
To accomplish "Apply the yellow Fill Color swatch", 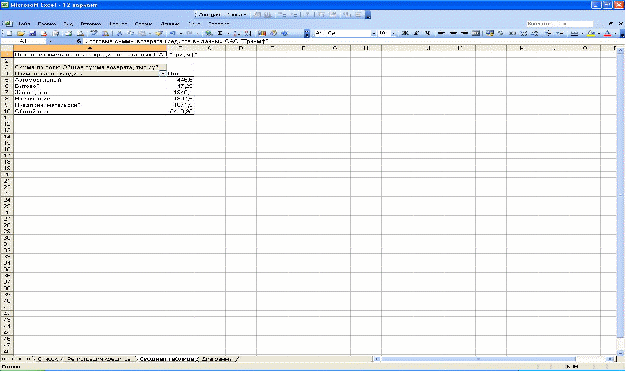I will pos(591,34).
